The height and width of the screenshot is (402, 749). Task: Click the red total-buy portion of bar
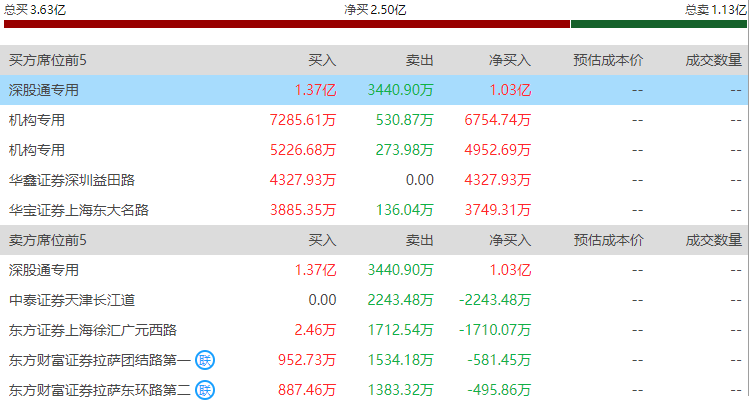(287, 24)
